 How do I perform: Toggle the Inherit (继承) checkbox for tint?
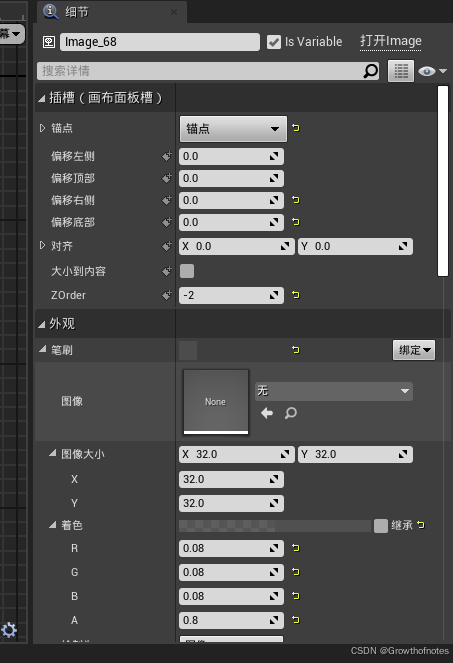coord(381,526)
